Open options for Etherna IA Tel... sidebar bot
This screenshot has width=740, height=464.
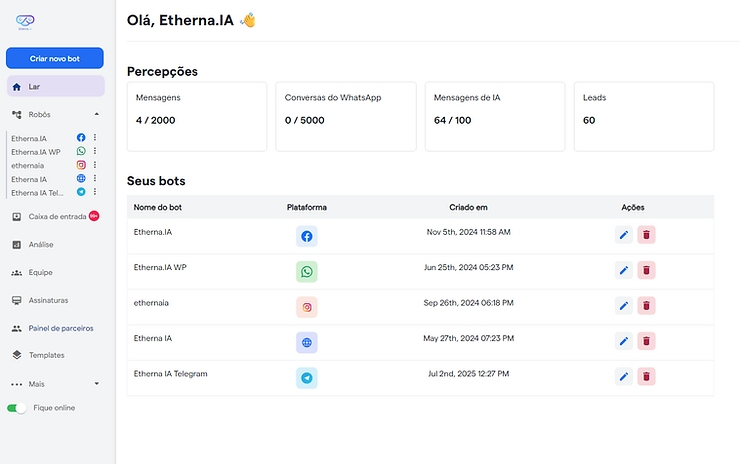[x=95, y=192]
